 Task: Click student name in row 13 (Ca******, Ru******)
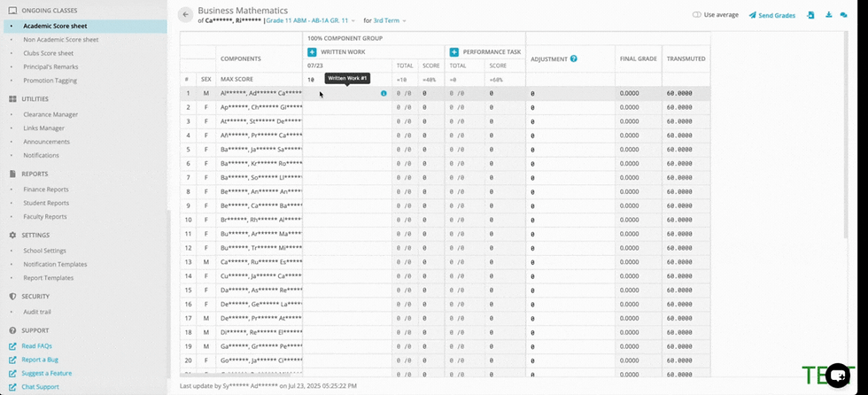(261, 262)
